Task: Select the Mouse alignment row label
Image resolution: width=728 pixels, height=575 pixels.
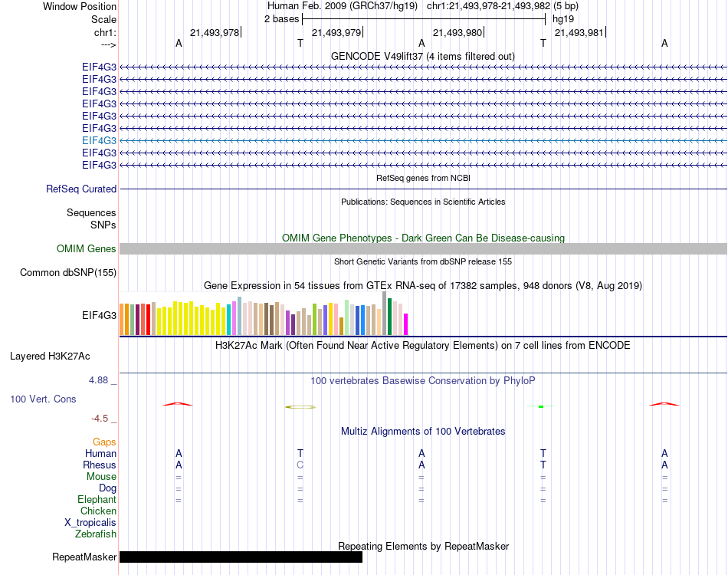Action: tap(101, 477)
